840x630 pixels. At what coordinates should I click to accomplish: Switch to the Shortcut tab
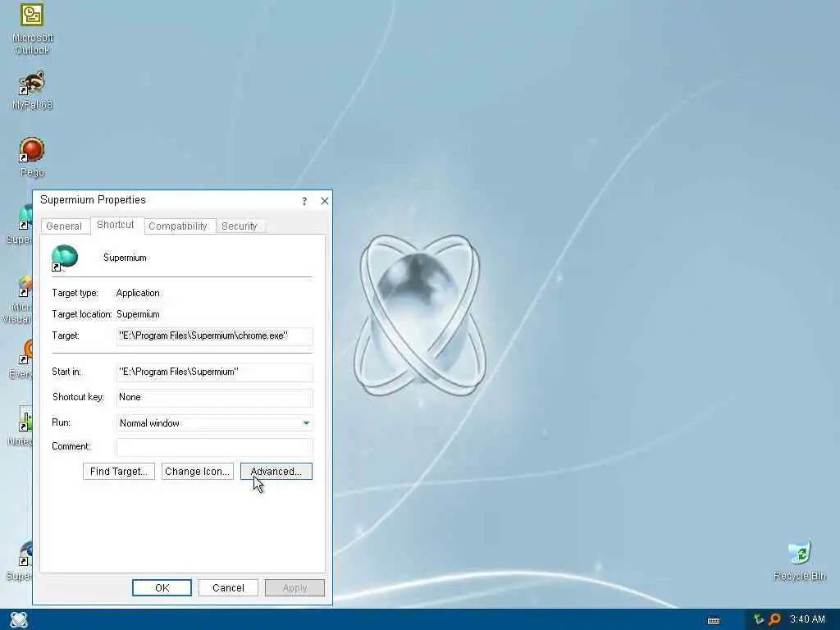click(115, 225)
